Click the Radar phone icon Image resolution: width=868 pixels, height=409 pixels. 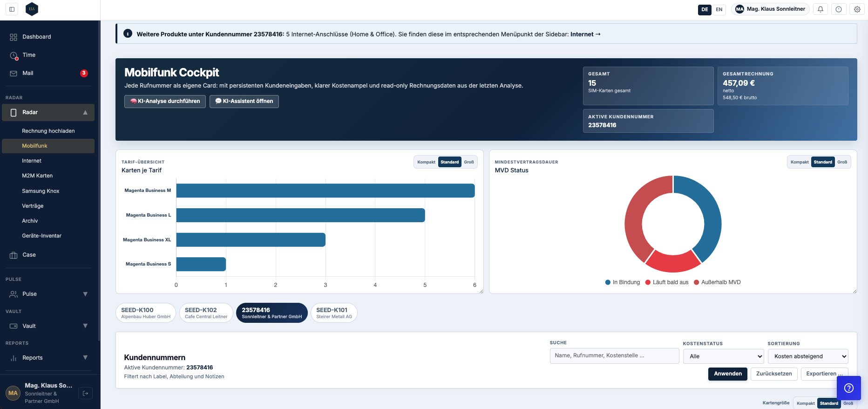pos(14,112)
